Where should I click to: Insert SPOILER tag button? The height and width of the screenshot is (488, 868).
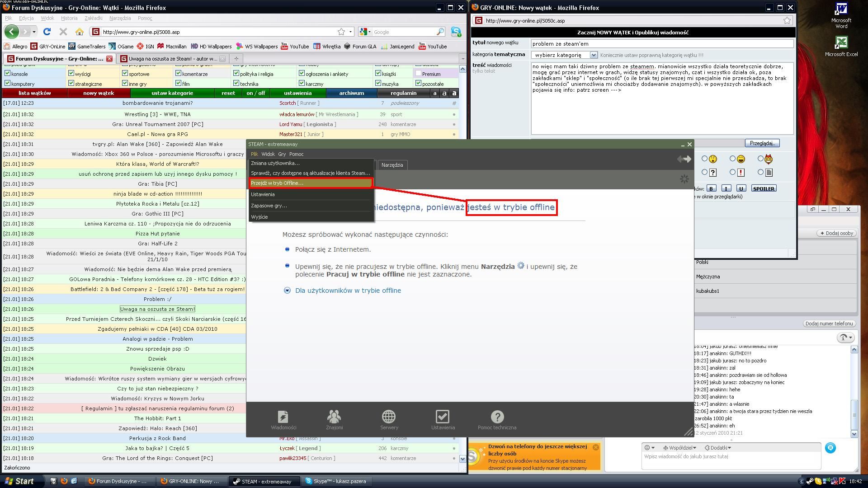tap(764, 188)
